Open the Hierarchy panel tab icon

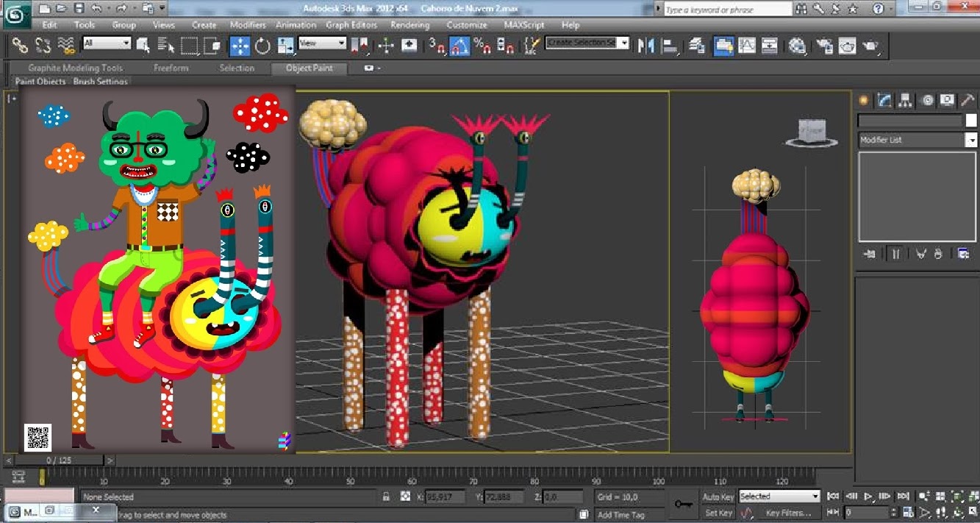(x=906, y=101)
